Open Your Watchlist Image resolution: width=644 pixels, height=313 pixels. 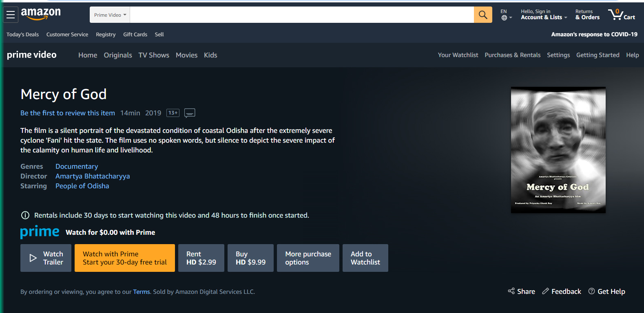[x=458, y=55]
